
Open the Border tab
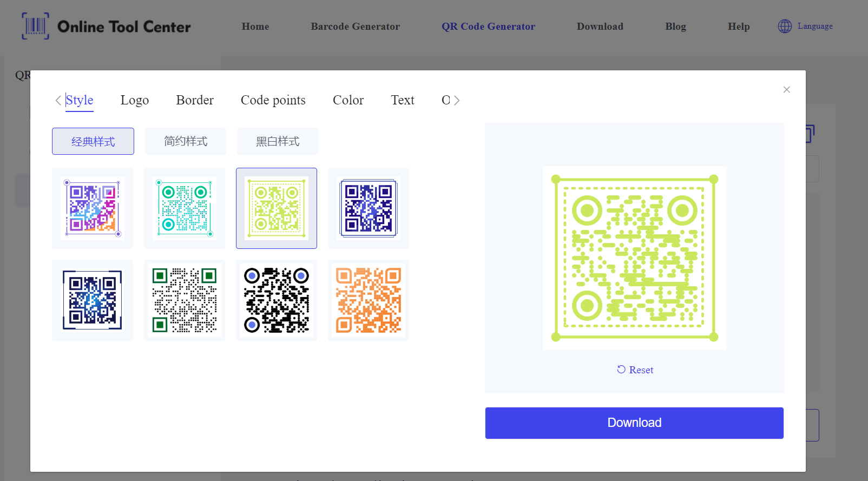click(195, 100)
